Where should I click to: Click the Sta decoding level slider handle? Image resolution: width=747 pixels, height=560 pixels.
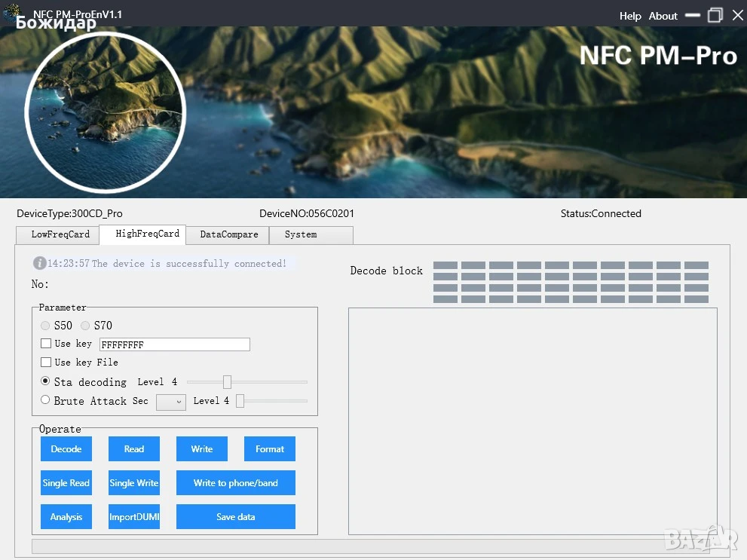click(227, 382)
